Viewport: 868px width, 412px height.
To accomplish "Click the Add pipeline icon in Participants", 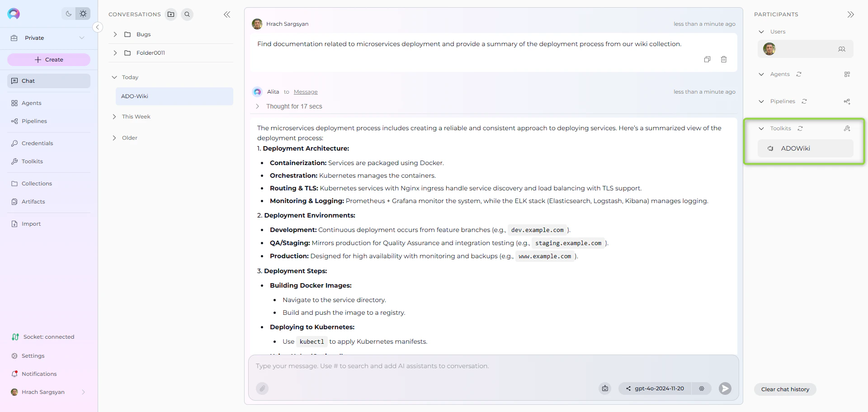I will pos(847,102).
